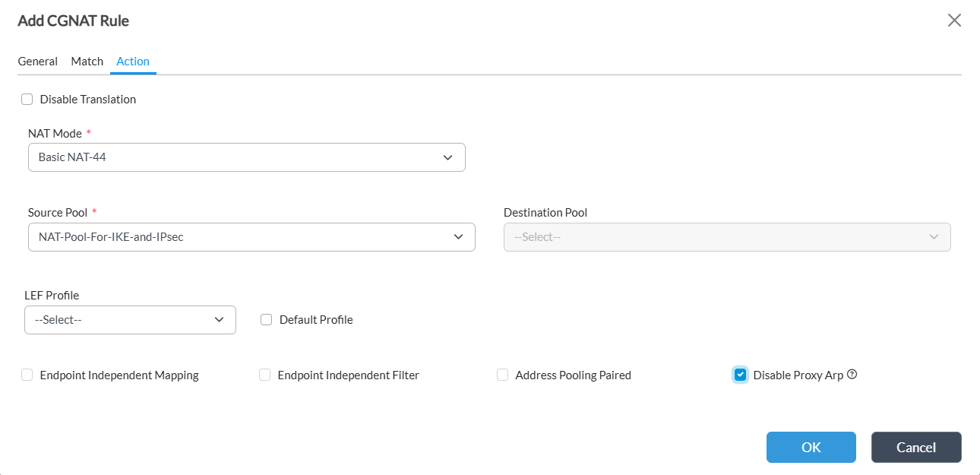Open the LEF Profile dropdown
Viewport: 980px width, 475px height.
130,320
